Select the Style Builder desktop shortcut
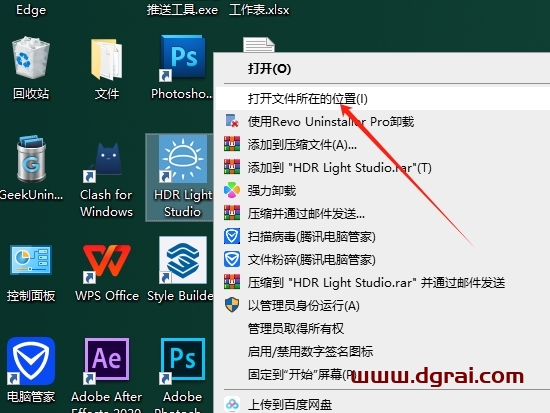 [x=182, y=260]
